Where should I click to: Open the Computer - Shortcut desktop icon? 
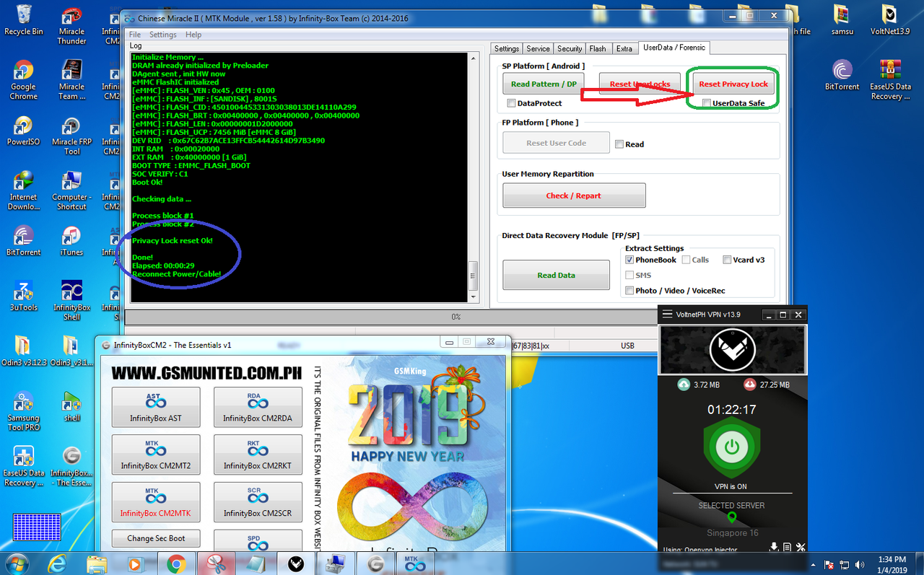71,190
